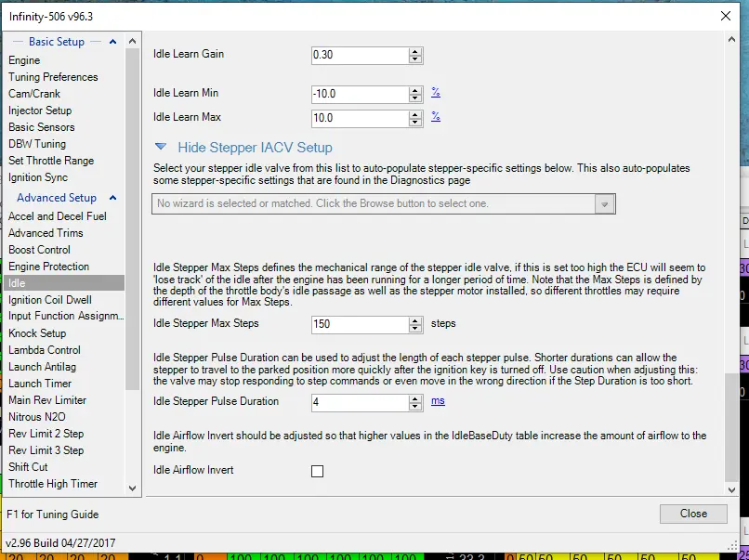Viewport: 749px width, 560px height.
Task: Collapse the Basic Setup section
Action: (112, 42)
